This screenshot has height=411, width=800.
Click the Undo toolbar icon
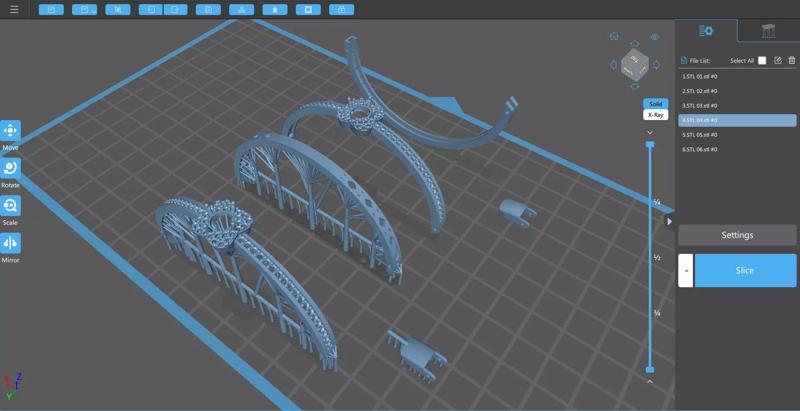click(x=151, y=9)
